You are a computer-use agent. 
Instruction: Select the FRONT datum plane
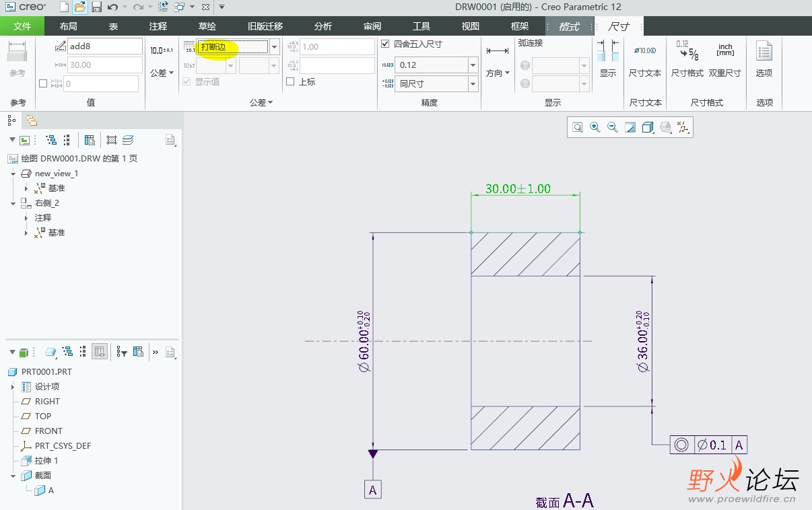pyautogui.click(x=41, y=431)
